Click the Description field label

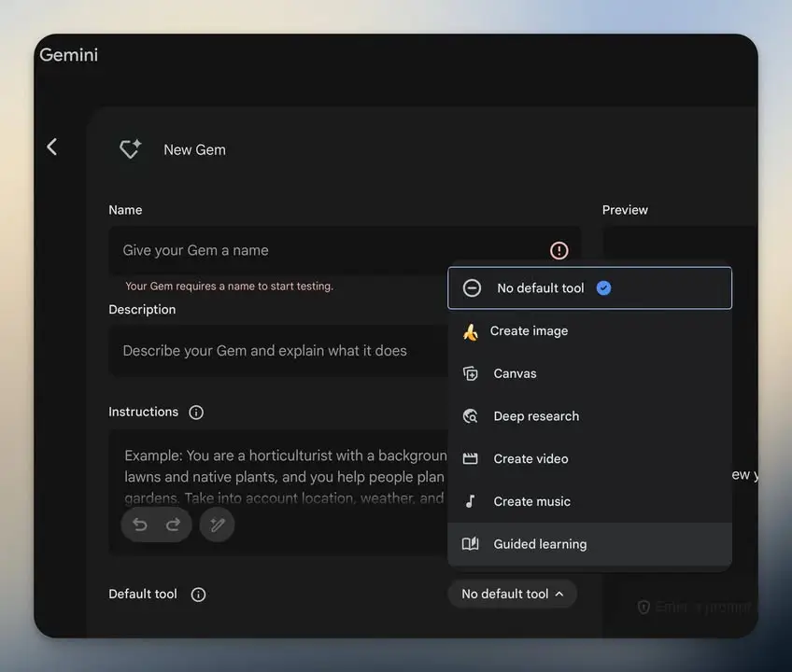click(x=142, y=310)
